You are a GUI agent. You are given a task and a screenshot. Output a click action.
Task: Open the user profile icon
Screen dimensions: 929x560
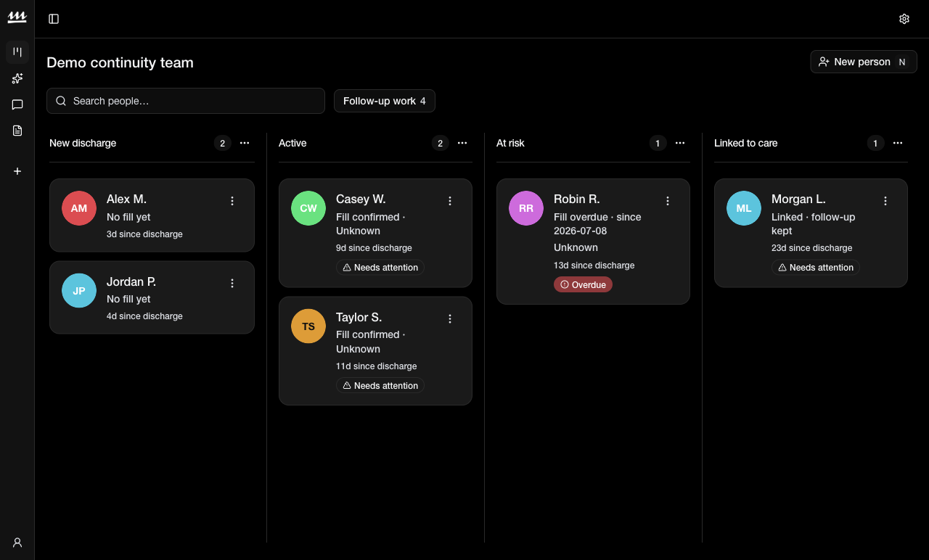pyautogui.click(x=17, y=543)
